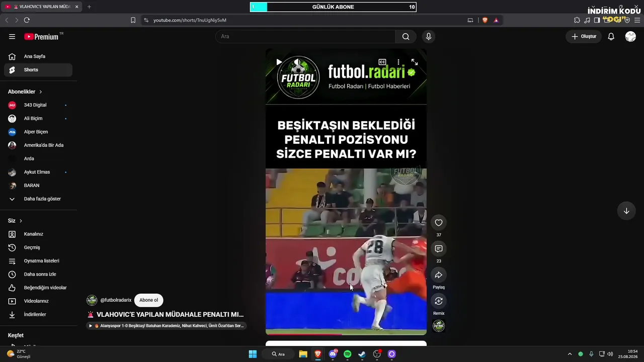Bookmark this page in the toolbar
The image size is (644, 362).
tap(133, 20)
